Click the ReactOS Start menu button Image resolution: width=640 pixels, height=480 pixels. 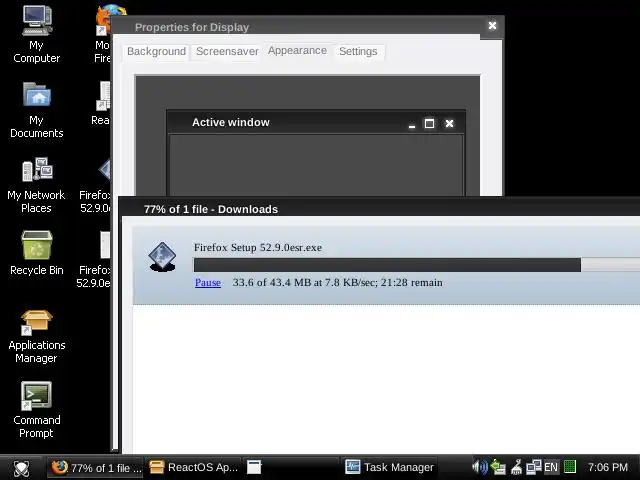point(21,468)
